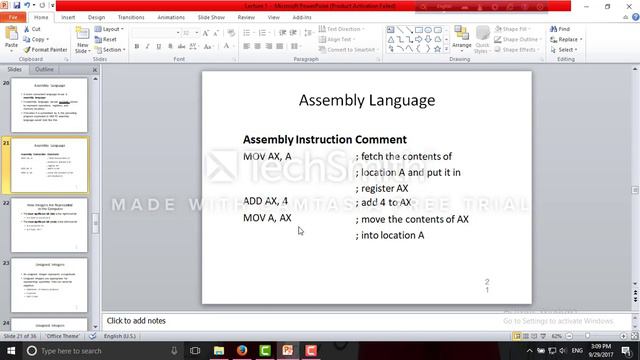Toggle text Shadow

point(170,47)
